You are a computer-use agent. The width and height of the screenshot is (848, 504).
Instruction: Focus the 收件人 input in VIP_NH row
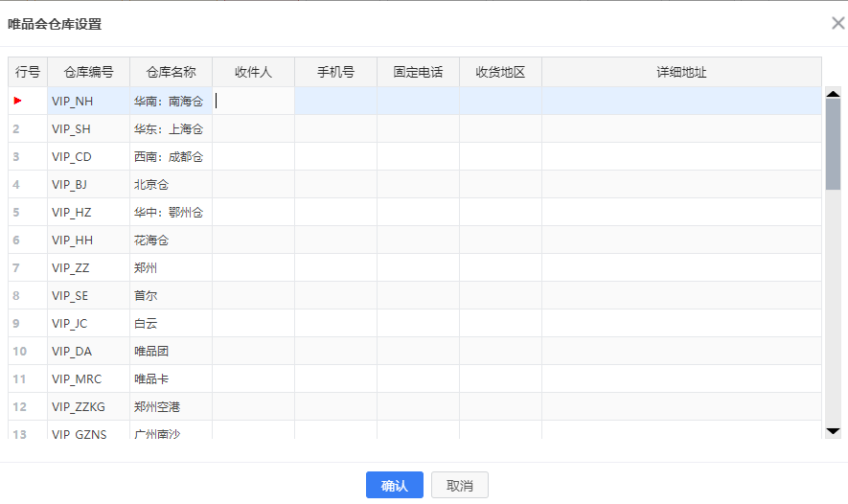pos(254,101)
